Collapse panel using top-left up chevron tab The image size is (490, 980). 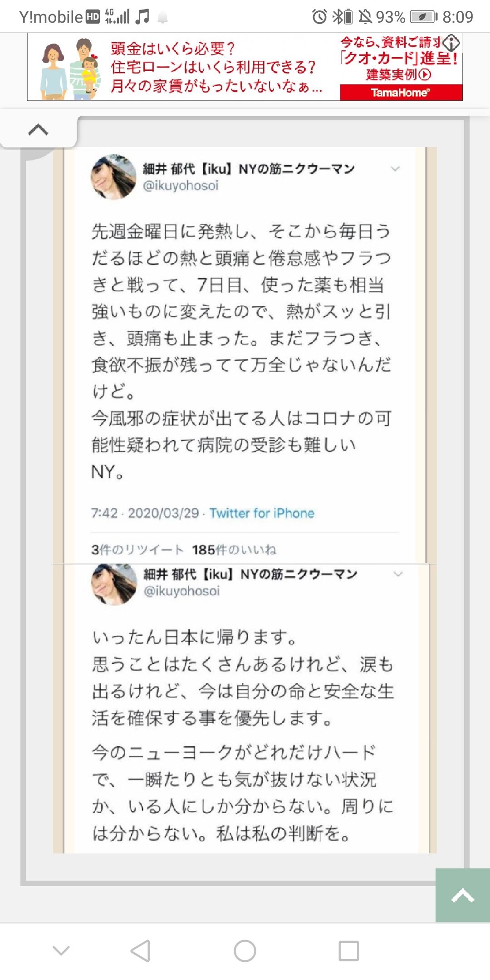click(38, 130)
